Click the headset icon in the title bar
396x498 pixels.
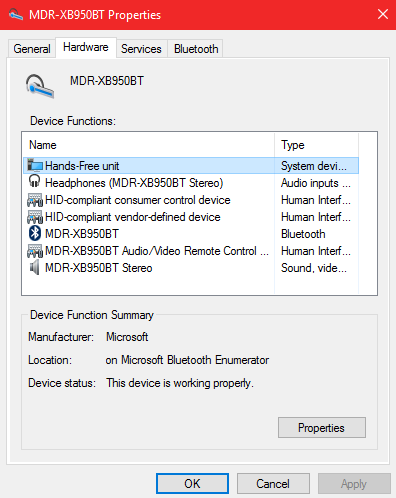[16, 15]
